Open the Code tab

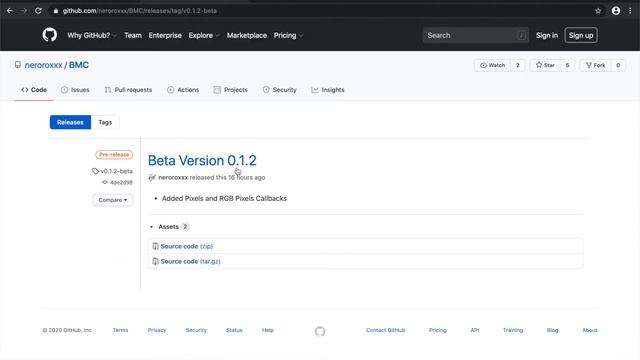tap(34, 90)
